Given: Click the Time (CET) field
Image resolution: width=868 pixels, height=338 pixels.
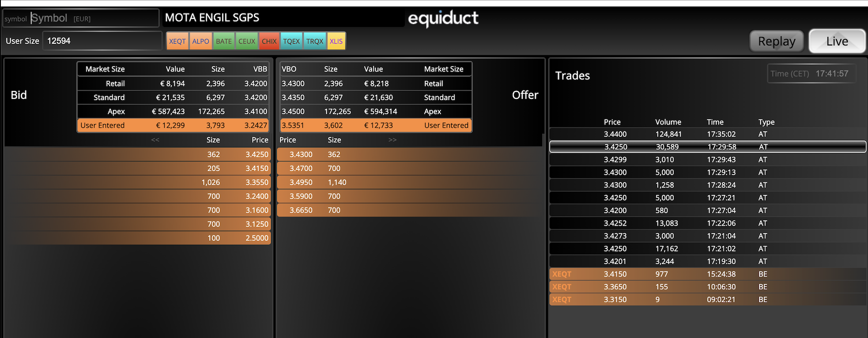Looking at the screenshot, I should point(811,74).
